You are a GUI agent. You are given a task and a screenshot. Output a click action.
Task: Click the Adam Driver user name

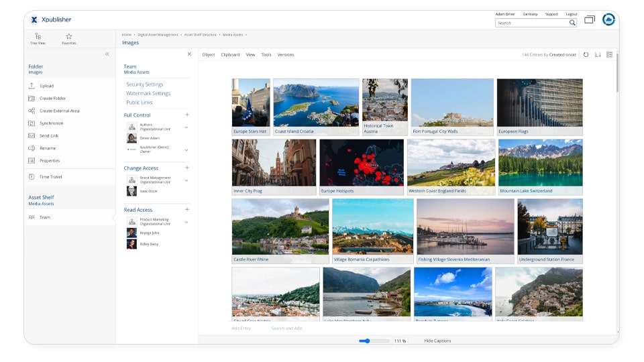pos(504,14)
